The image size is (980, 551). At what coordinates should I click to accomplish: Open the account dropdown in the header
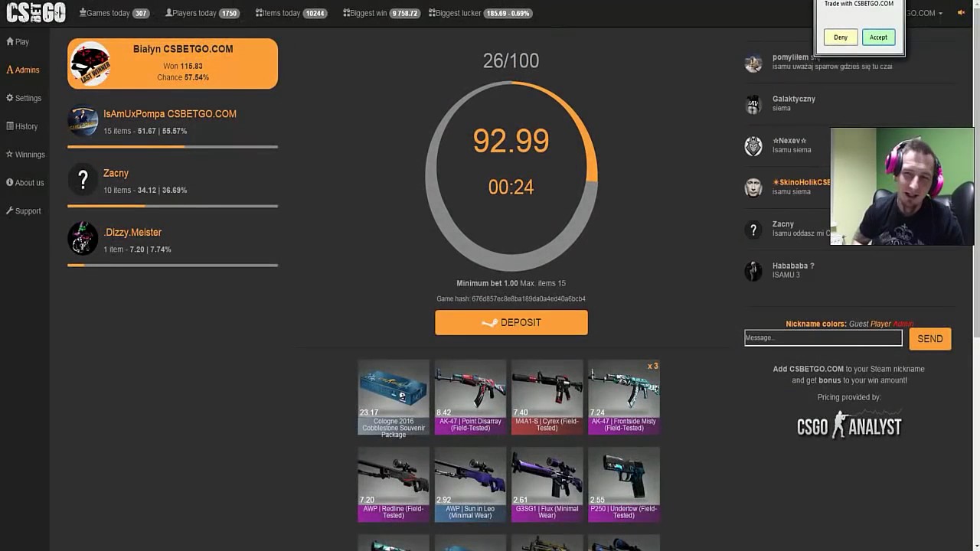click(x=925, y=13)
